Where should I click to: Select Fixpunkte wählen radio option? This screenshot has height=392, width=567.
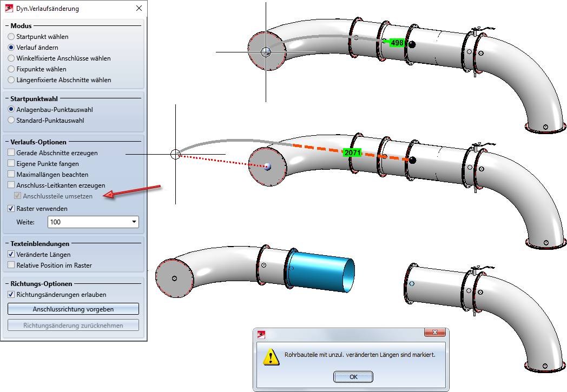point(11,69)
